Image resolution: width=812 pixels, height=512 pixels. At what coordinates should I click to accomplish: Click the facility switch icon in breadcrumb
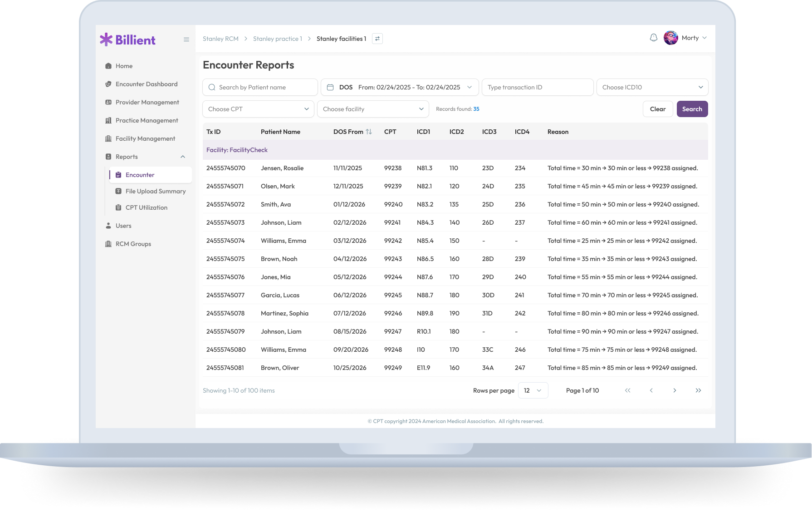pos(377,39)
